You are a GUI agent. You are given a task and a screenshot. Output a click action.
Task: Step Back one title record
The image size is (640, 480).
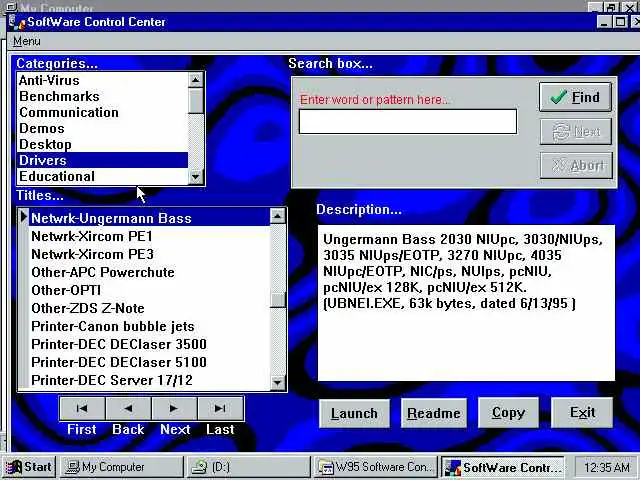click(x=128, y=408)
